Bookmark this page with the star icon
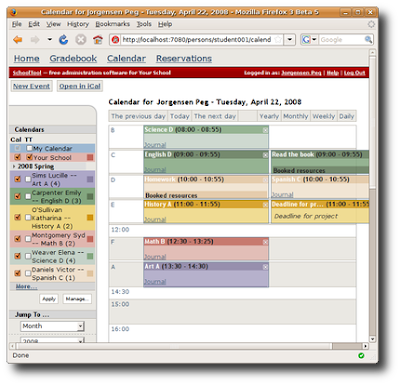This screenshot has height=385, width=400. click(278, 40)
